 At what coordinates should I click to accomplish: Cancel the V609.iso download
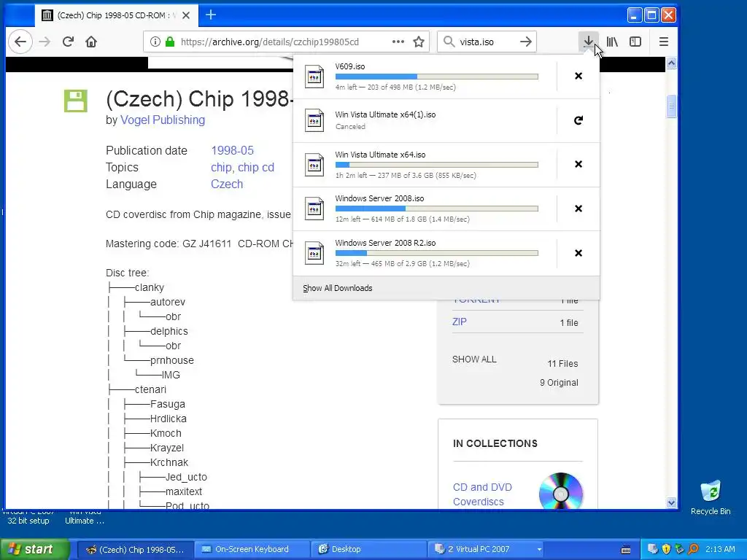tap(578, 76)
